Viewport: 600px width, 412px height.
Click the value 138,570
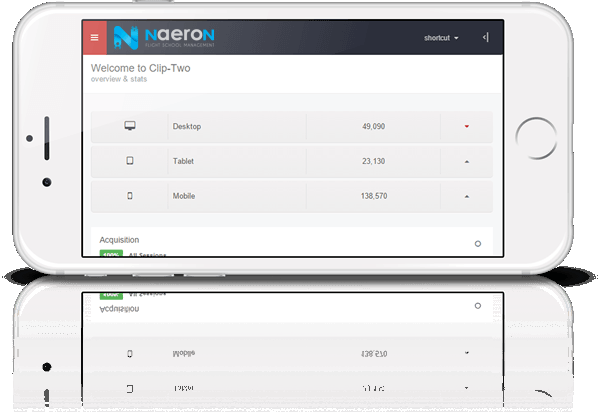pyautogui.click(x=374, y=196)
